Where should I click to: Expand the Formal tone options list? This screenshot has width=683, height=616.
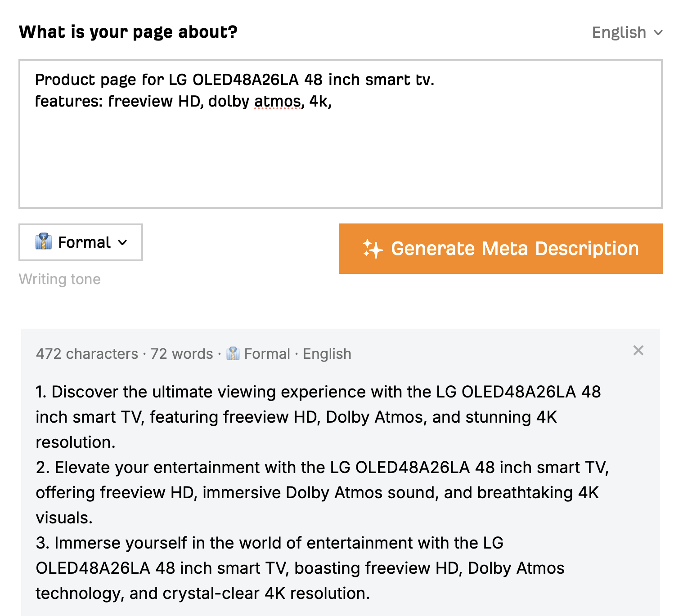(80, 242)
